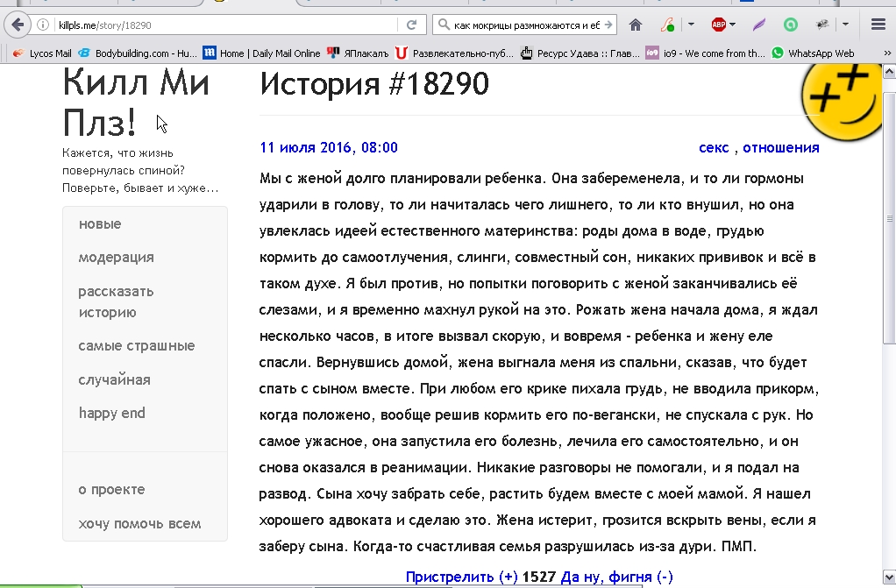Open the ЯПлакалъ bookmark
Image resolution: width=896 pixels, height=588 pixels.
[357, 53]
